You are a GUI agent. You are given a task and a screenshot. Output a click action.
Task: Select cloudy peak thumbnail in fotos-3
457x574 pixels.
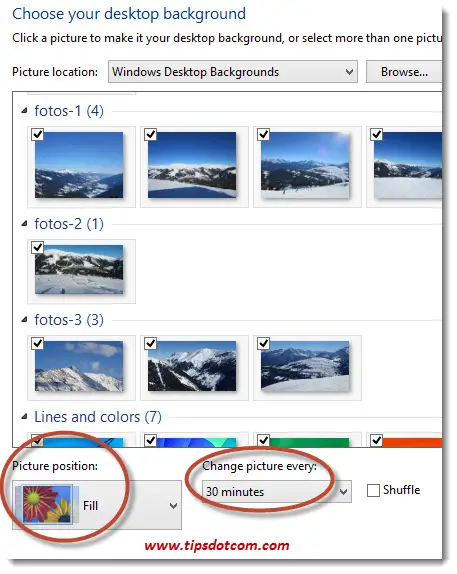click(x=79, y=366)
